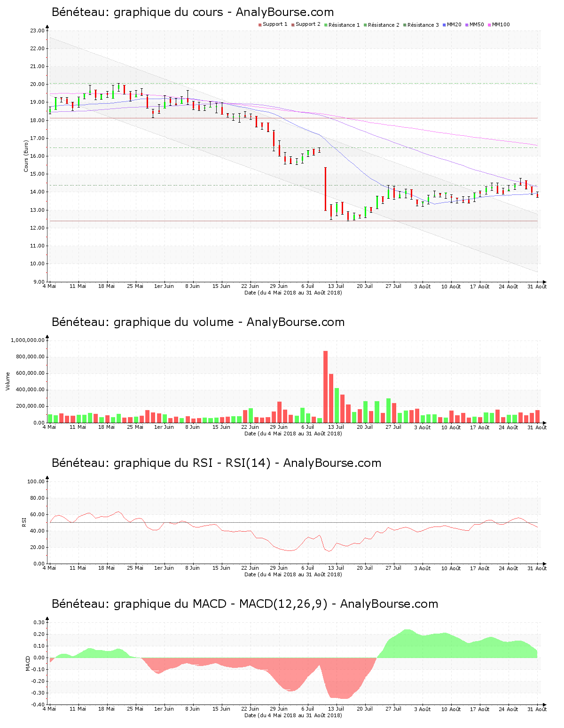Viewport: 564px width, 728px height.
Task: Click '1er Juin' on the RSI chart date axis
Action: click(164, 568)
